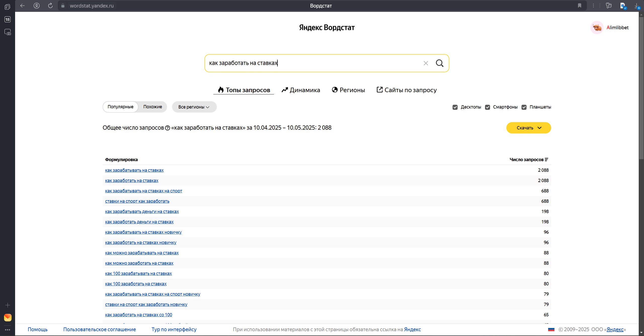
Task: Click как 100 заработать на ставках
Action: tap(136, 284)
